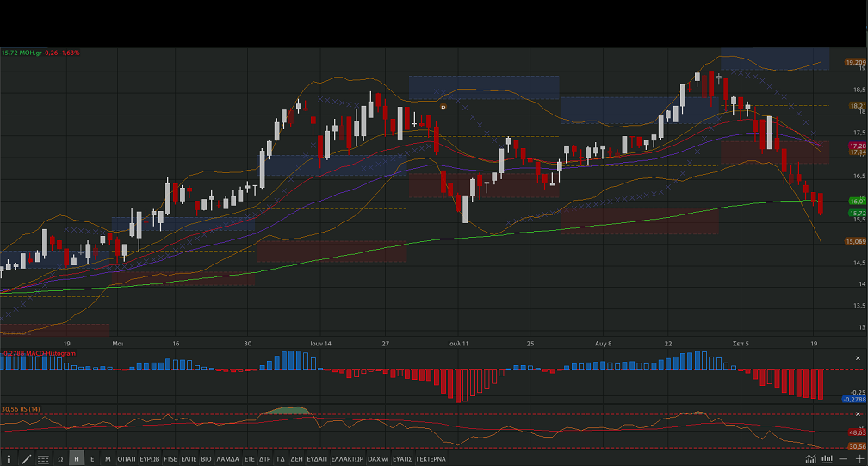Switch to bar chart type icon
The width and height of the screenshot is (868, 466).
[827, 459]
